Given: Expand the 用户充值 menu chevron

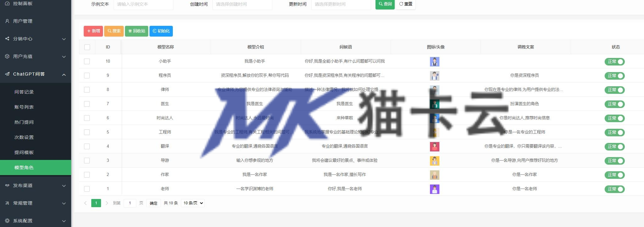Looking at the screenshot, I should (x=64, y=57).
